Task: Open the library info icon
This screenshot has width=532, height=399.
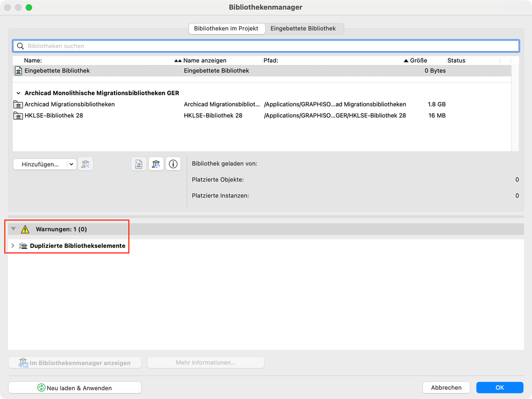Action: pos(173,164)
